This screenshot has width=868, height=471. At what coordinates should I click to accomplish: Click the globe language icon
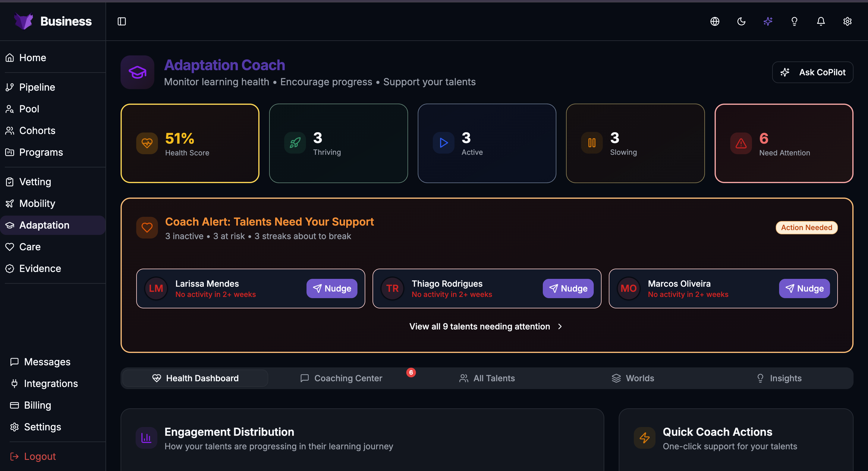pyautogui.click(x=715, y=22)
